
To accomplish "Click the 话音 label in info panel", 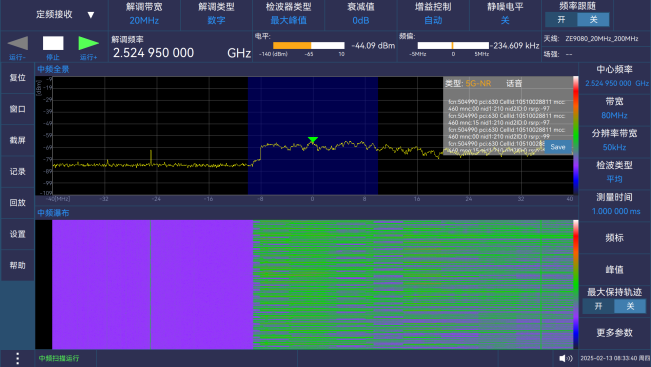I will [x=514, y=83].
